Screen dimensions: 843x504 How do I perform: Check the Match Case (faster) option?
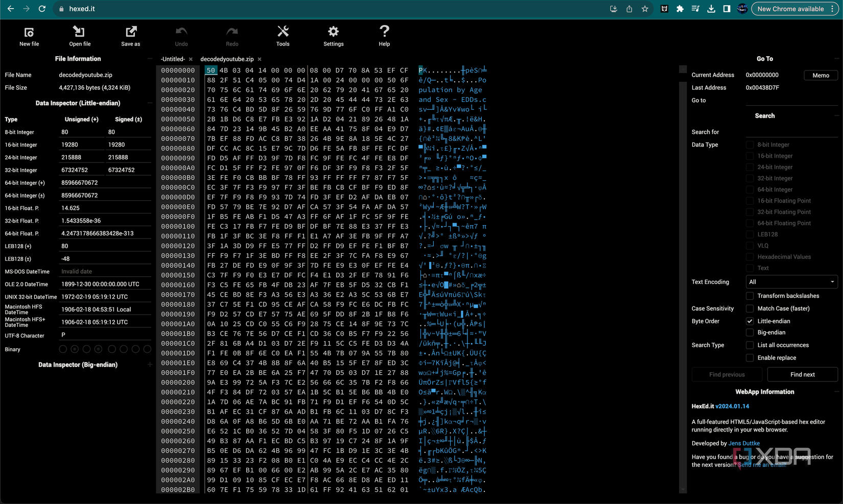750,308
